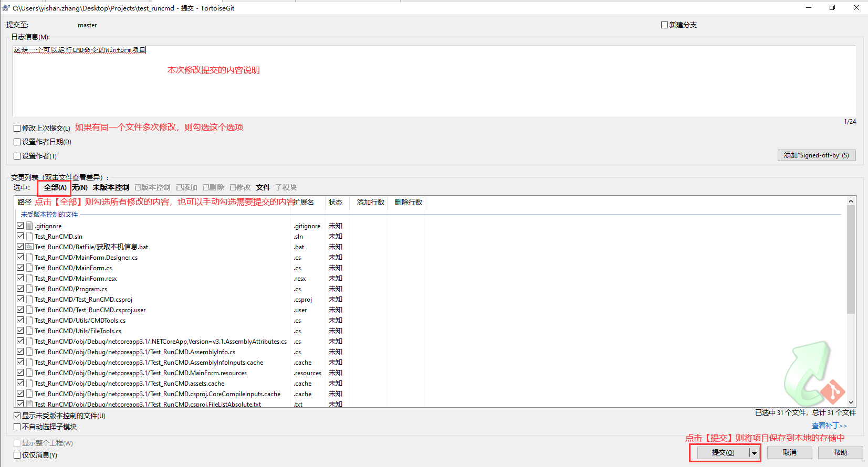Click the MainForm.Designer.cs file icon
This screenshot has height=467, width=868.
click(29, 257)
